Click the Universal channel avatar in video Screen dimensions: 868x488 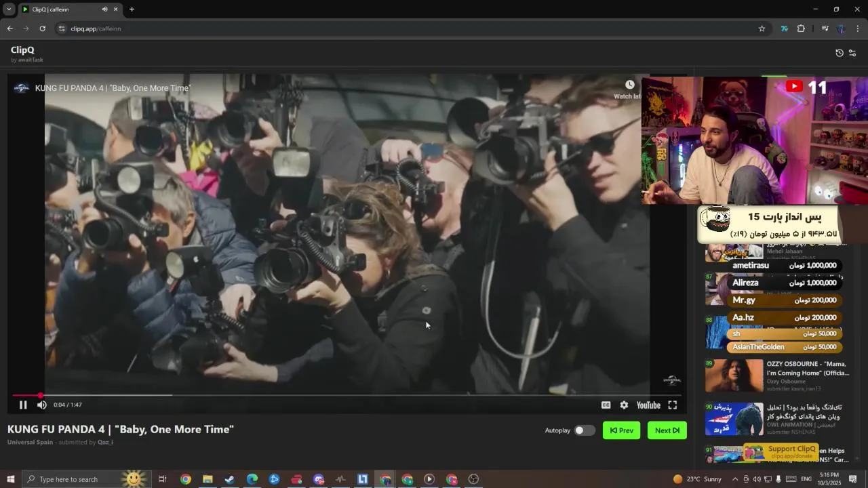(x=22, y=88)
